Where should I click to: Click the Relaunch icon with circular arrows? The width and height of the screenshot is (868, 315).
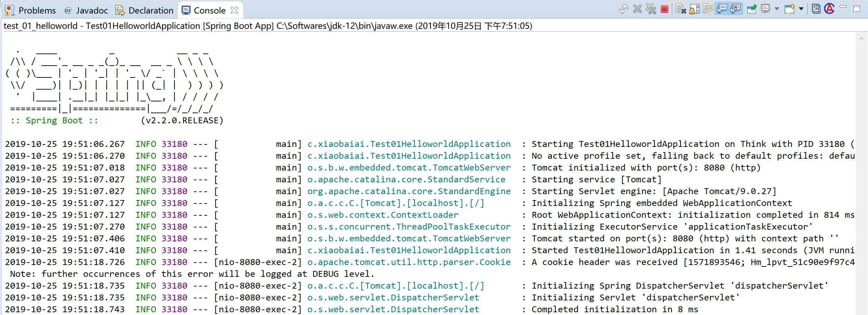tap(624, 9)
